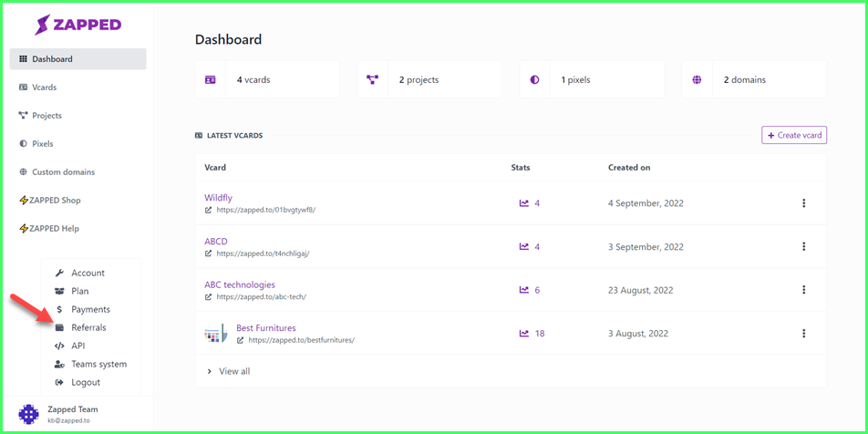This screenshot has width=868, height=434.
Task: Click the ZAPPED logo
Action: (x=77, y=25)
